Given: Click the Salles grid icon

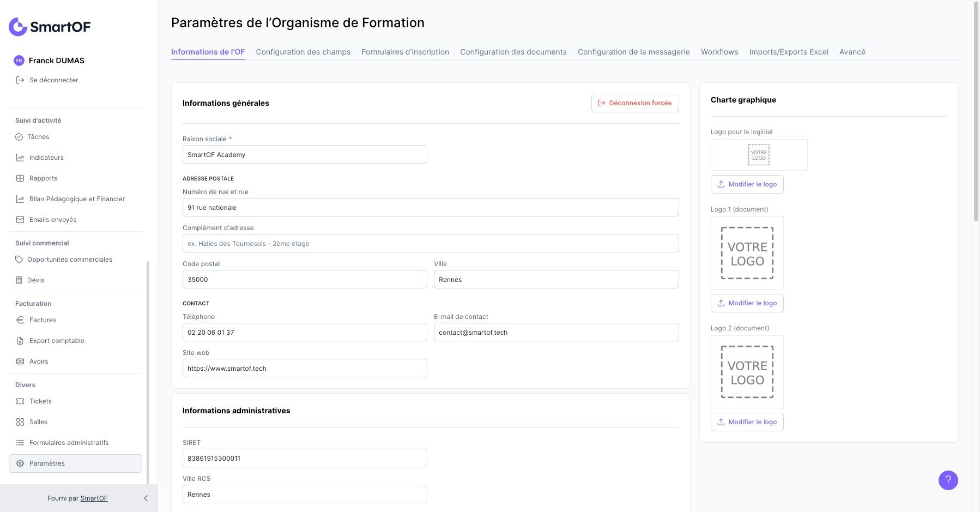Looking at the screenshot, I should coord(20,422).
